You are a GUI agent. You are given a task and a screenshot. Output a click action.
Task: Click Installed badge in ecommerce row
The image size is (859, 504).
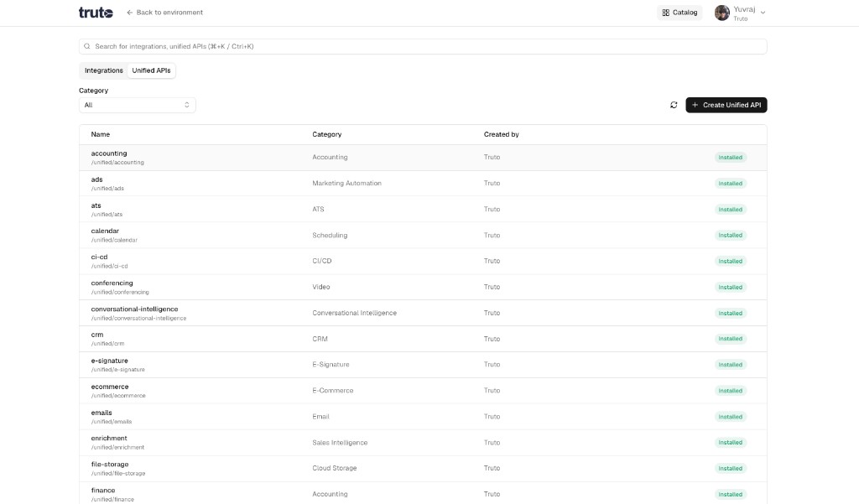(x=731, y=391)
